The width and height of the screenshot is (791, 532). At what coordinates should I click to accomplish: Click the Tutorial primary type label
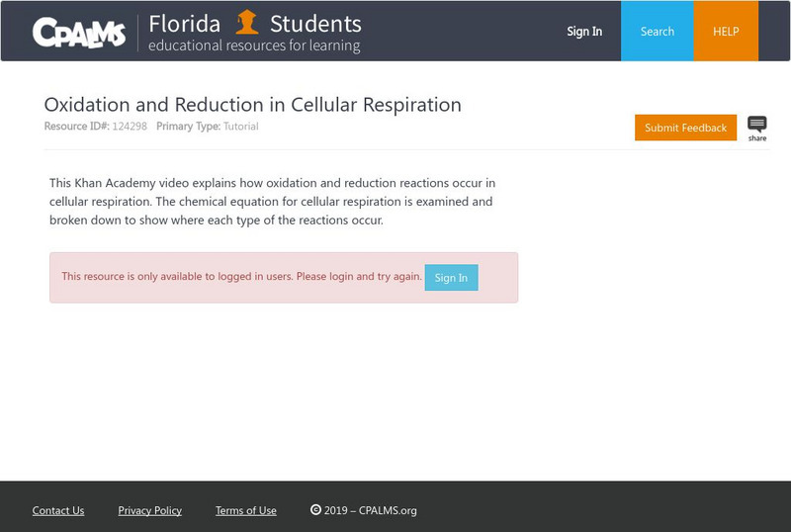[x=240, y=127]
